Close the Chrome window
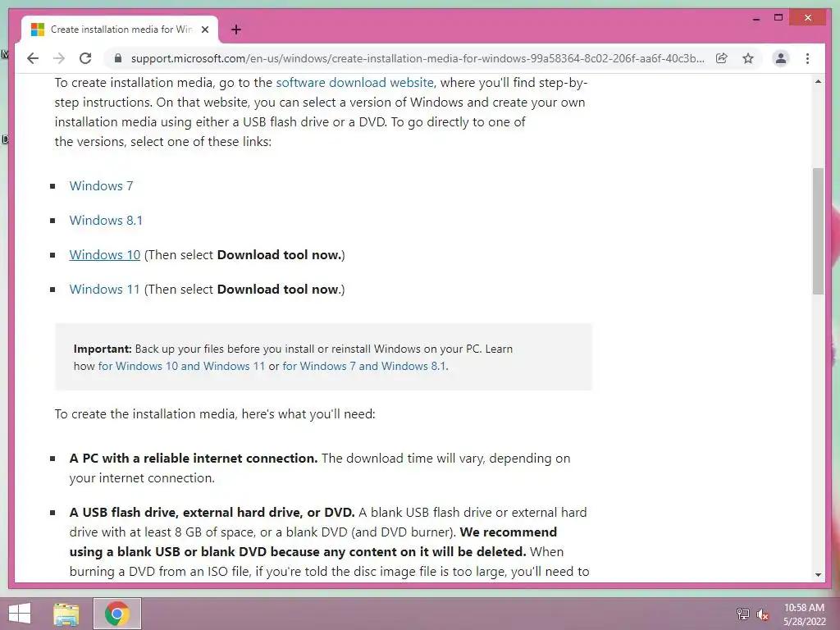Image resolution: width=840 pixels, height=630 pixels. pos(808,18)
